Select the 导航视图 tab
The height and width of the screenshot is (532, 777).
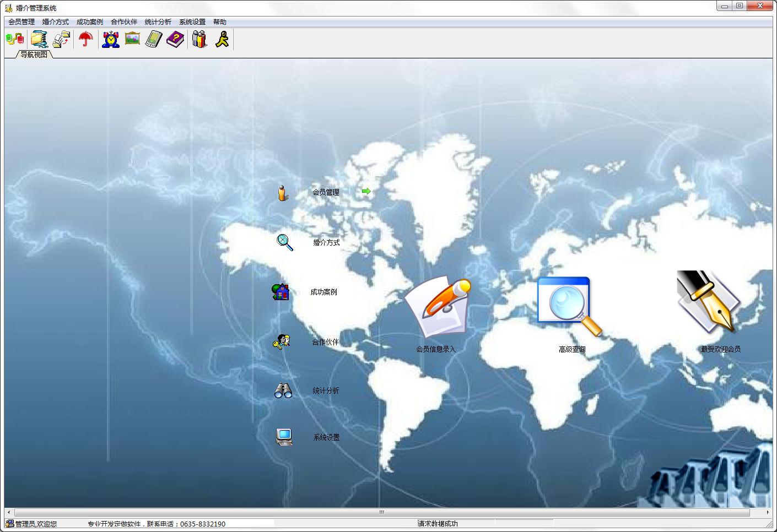click(x=34, y=55)
